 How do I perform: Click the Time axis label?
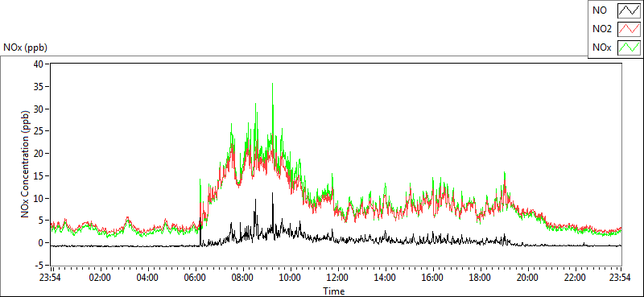click(333, 291)
